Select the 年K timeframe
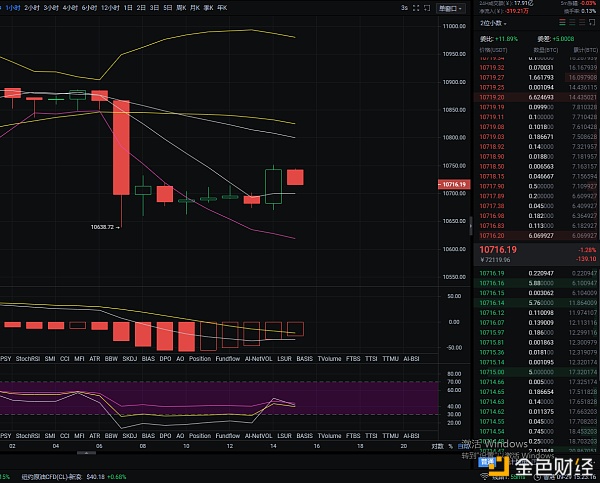600x483 pixels. (222, 8)
